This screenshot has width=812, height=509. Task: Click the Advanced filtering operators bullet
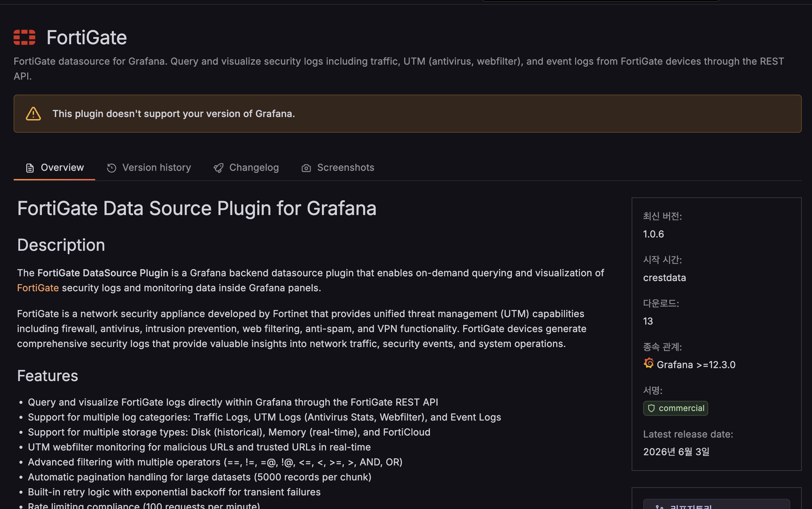[x=215, y=462]
